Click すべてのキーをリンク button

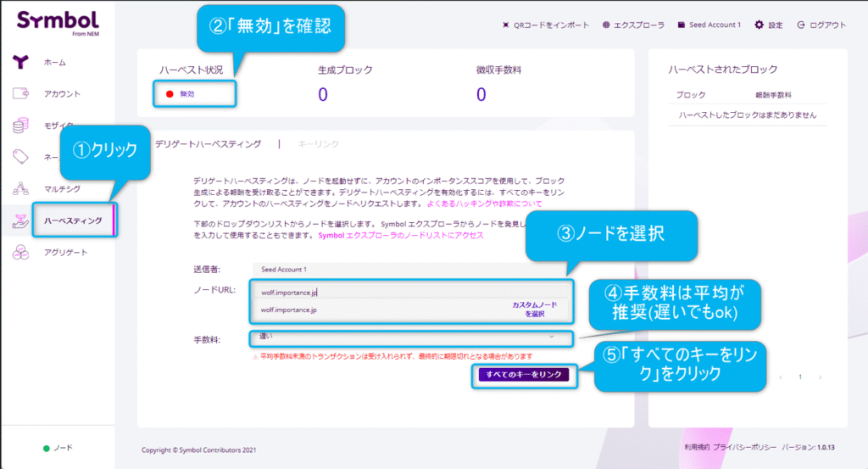point(524,375)
